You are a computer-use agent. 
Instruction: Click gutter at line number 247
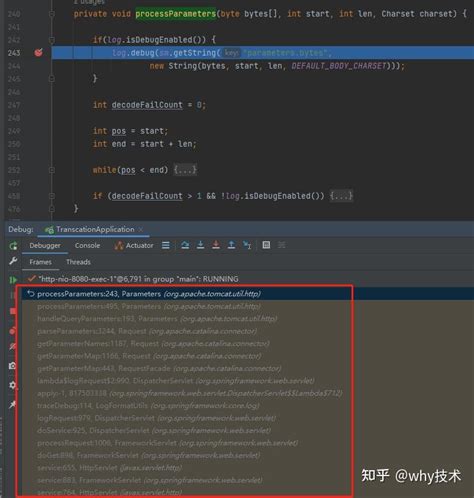(x=14, y=105)
